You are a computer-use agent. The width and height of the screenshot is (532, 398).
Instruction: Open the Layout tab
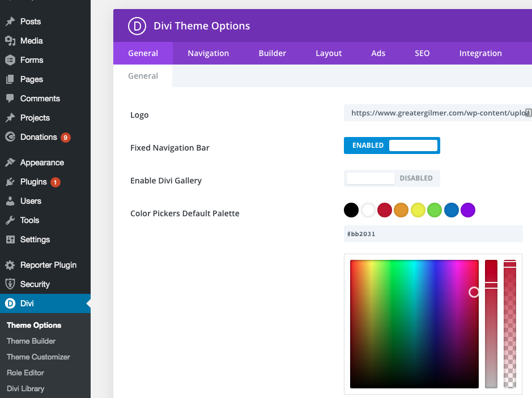tap(329, 53)
